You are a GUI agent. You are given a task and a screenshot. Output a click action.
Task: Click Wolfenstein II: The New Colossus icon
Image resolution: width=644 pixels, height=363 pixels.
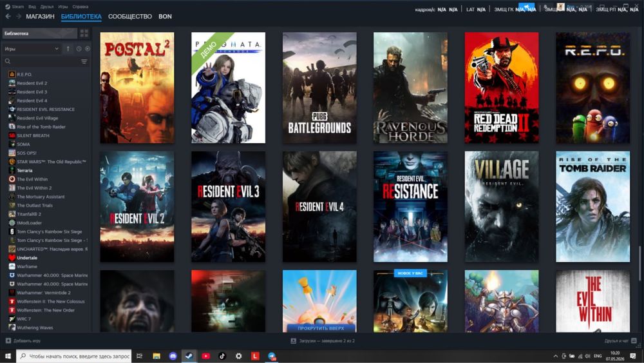tap(12, 301)
